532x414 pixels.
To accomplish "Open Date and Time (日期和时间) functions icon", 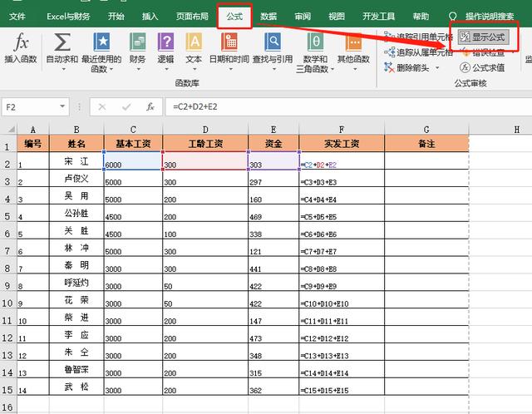I will click(229, 42).
